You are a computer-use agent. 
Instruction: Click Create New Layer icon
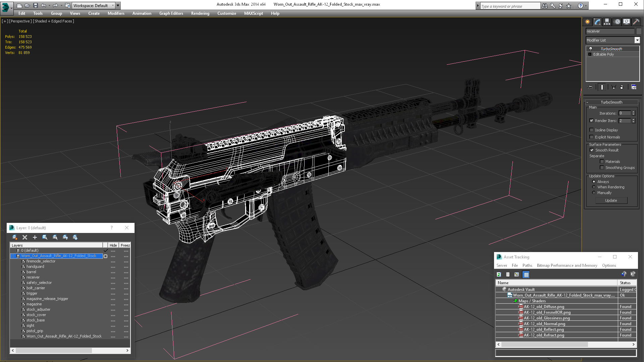click(x=15, y=237)
